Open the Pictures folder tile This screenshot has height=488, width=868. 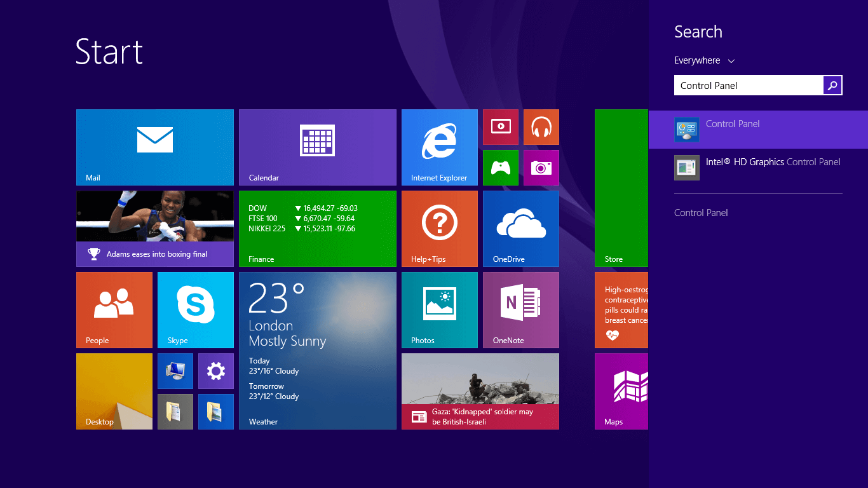(216, 412)
